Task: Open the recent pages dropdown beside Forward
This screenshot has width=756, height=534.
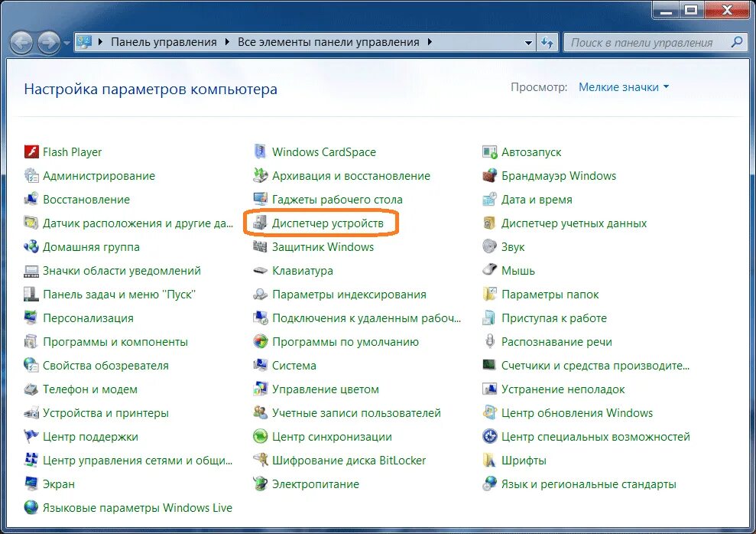Action: click(x=67, y=42)
